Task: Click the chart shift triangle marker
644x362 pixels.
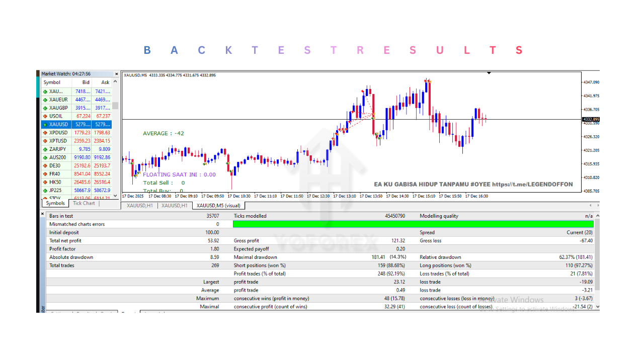Action: 489,73
